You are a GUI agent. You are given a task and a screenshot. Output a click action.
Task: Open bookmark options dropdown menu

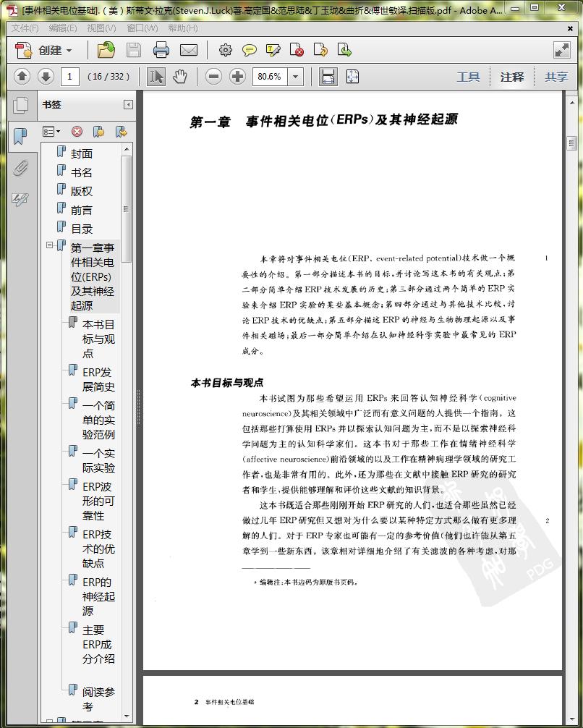(x=51, y=132)
